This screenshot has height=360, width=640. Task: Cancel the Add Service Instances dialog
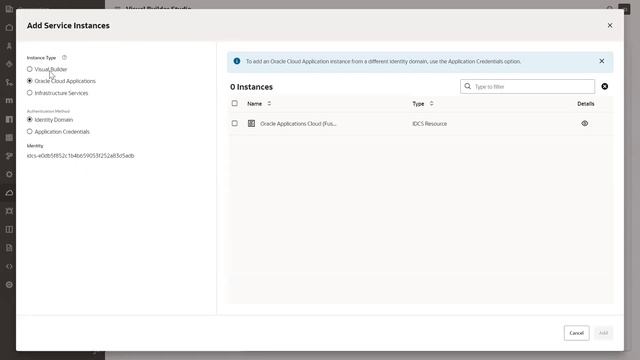coord(576,333)
